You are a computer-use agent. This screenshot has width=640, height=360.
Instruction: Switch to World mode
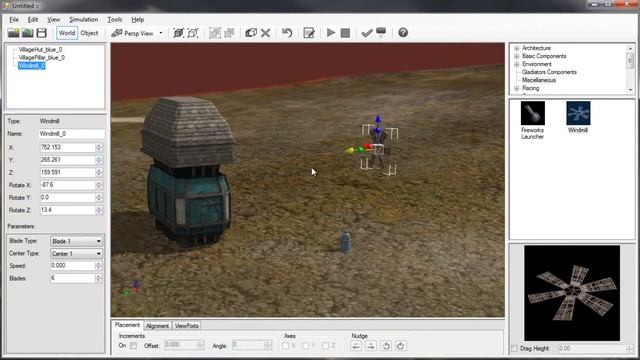pos(67,33)
